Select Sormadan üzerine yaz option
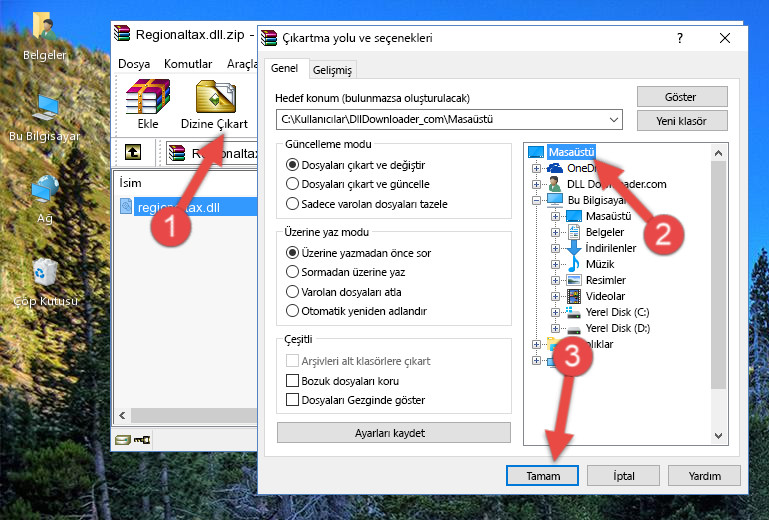769x520 pixels. [292, 272]
